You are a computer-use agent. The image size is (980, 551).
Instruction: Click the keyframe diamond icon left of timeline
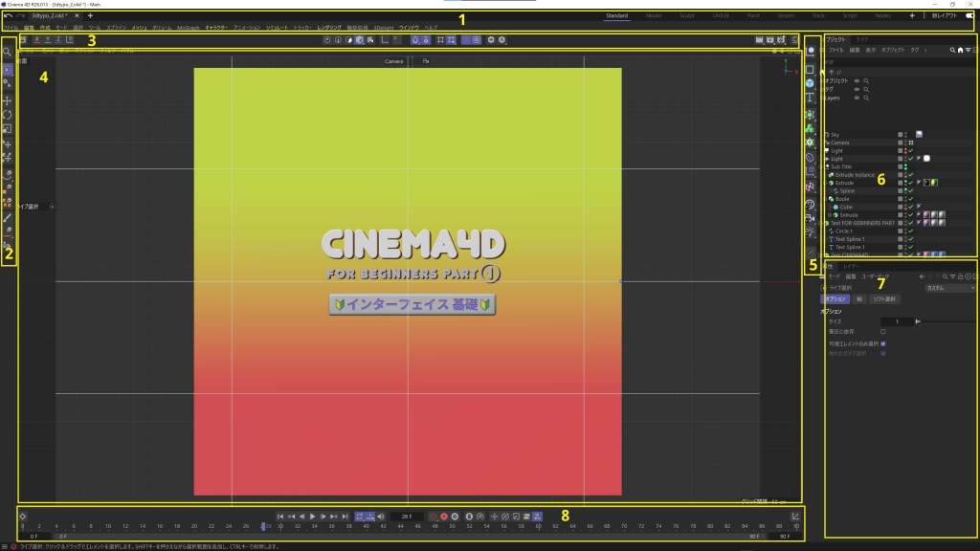23,517
